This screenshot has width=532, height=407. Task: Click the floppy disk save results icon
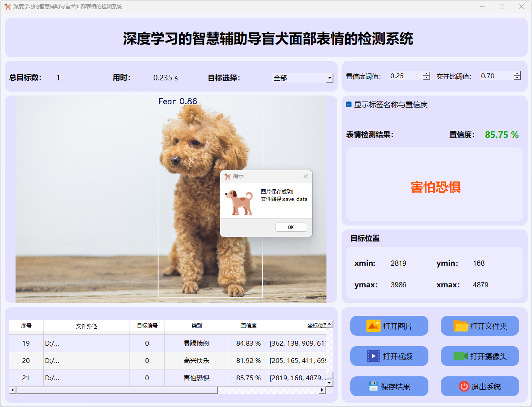(373, 386)
